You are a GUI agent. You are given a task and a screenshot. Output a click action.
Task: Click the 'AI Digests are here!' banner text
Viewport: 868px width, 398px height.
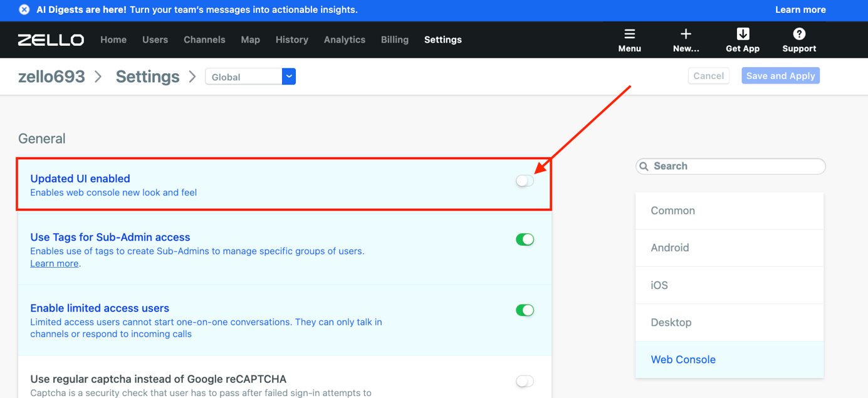[81, 10]
